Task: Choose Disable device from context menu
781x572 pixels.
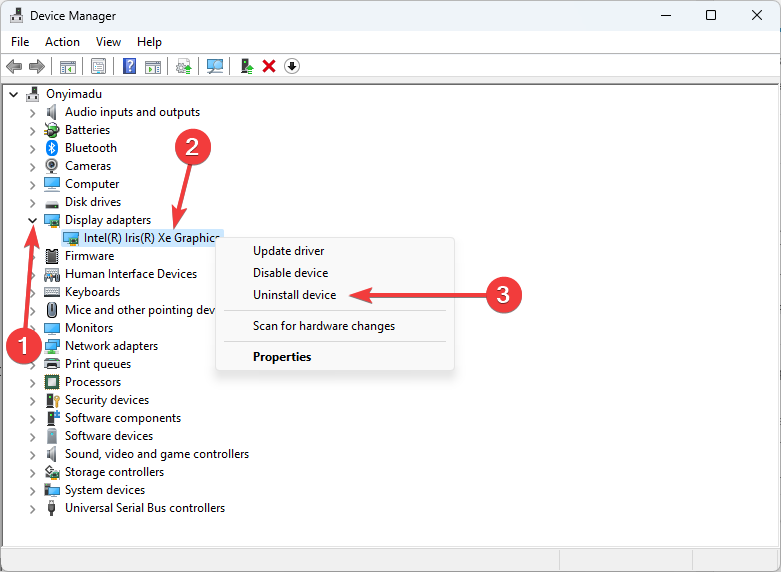Action: point(290,273)
